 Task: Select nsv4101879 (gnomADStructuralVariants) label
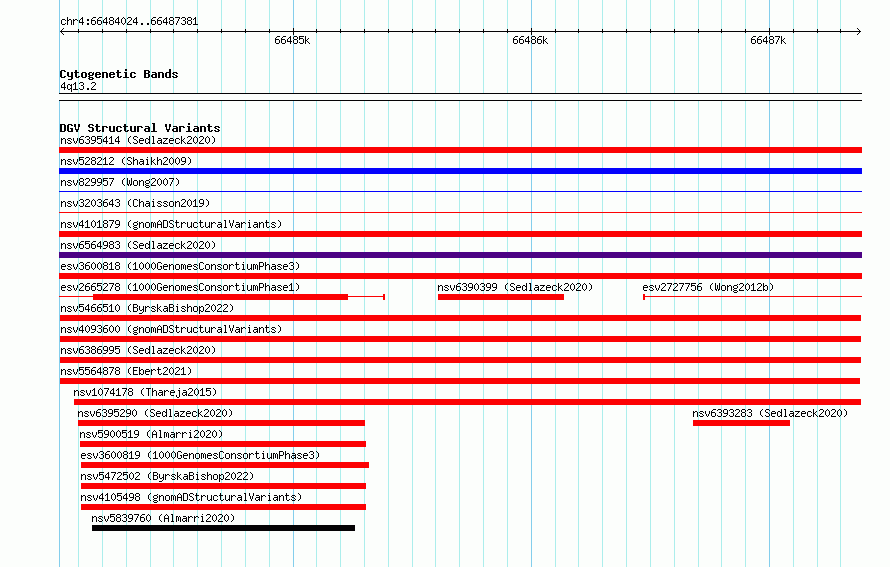click(x=171, y=224)
